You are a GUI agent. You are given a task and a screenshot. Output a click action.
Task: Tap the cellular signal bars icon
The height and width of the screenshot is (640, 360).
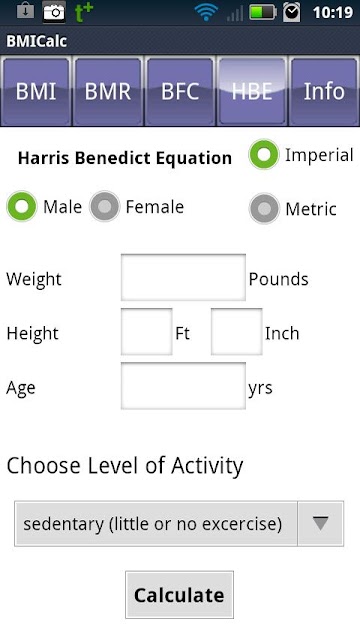point(235,13)
